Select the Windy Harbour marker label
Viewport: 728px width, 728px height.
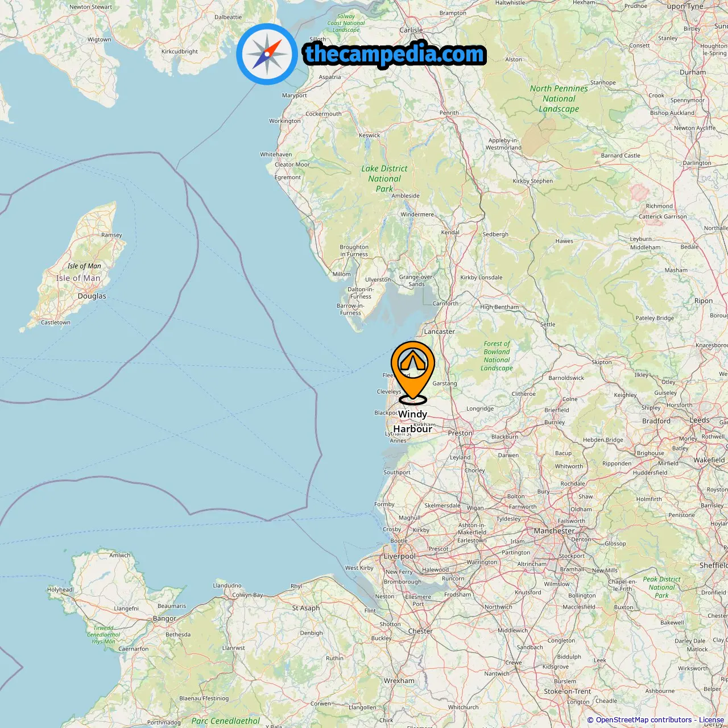coord(413,421)
